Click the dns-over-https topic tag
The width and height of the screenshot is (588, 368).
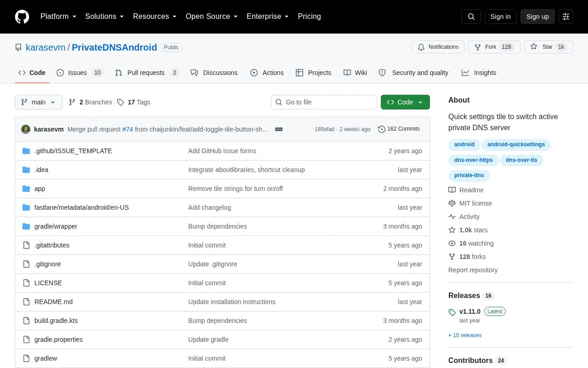(x=473, y=160)
